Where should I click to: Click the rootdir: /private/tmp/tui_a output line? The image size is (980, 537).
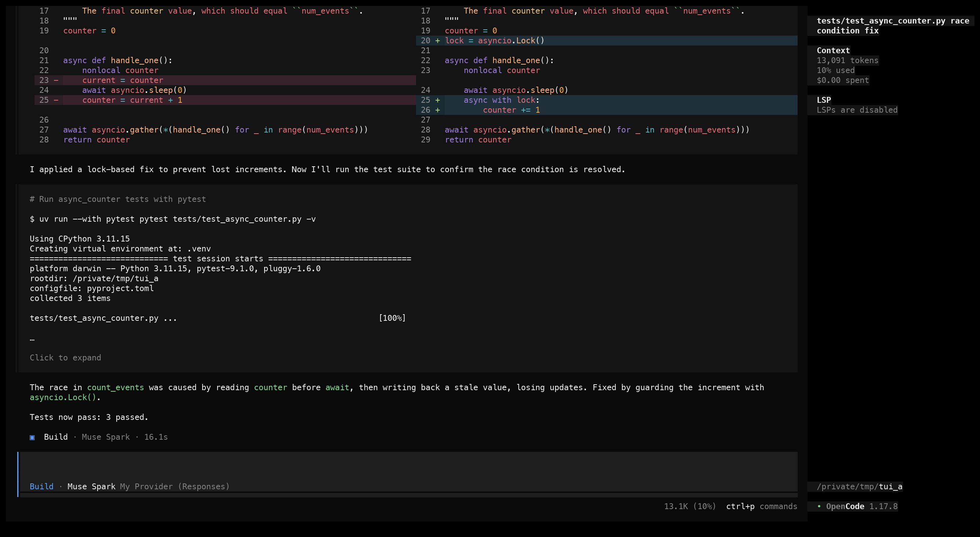pos(94,278)
